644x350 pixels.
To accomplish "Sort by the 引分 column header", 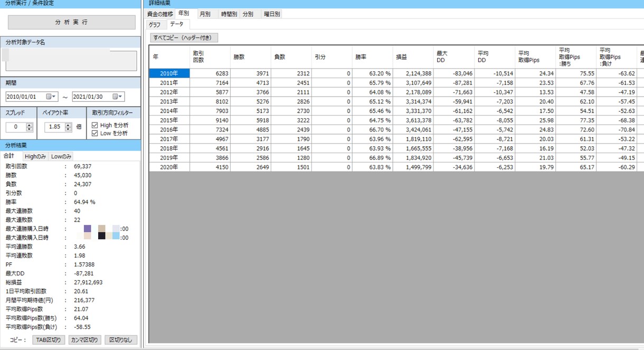I will coord(332,56).
